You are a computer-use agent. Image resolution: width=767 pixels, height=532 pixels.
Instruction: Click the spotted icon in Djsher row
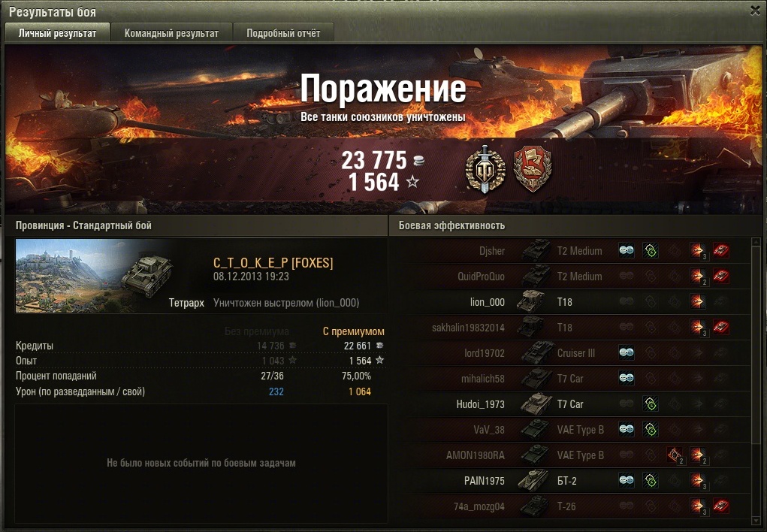click(627, 250)
